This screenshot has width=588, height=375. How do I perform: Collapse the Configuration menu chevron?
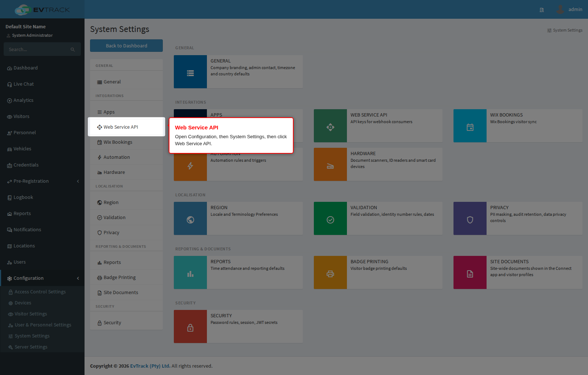tap(78, 278)
